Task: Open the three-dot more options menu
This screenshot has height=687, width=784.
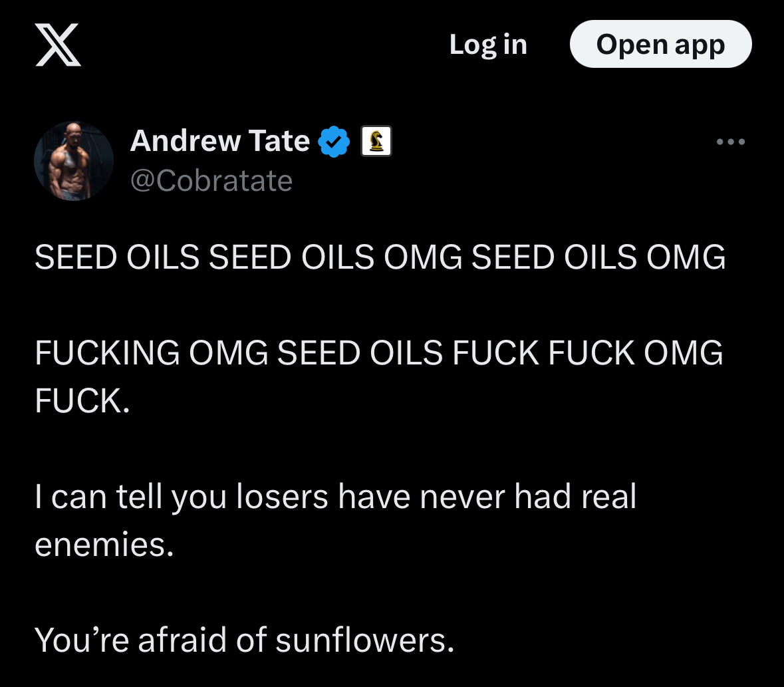Action: [731, 142]
